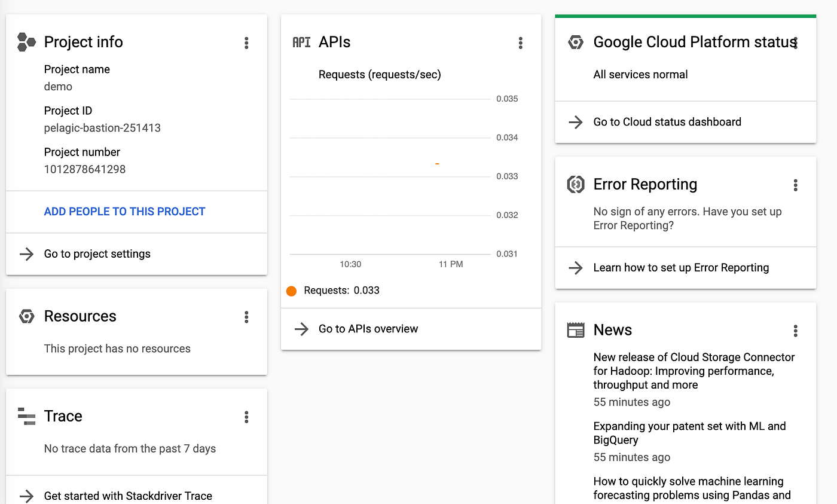The width and height of the screenshot is (837, 504).
Task: Click Learn how to set up Error Reporting
Action: pos(681,267)
